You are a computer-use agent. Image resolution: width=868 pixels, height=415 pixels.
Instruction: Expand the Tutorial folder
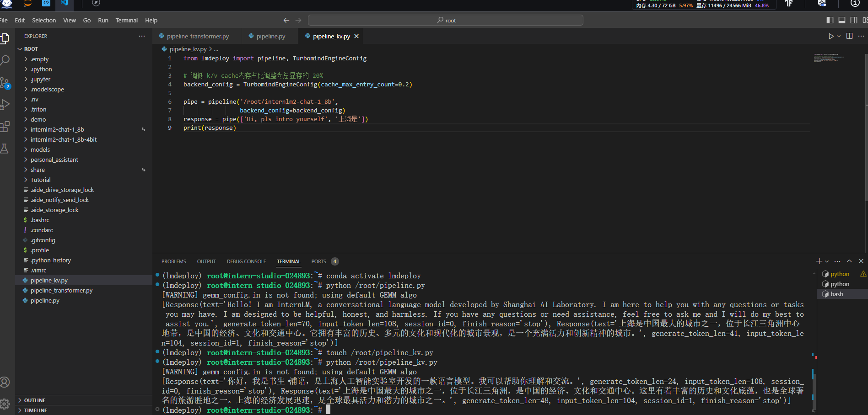tap(84, 180)
